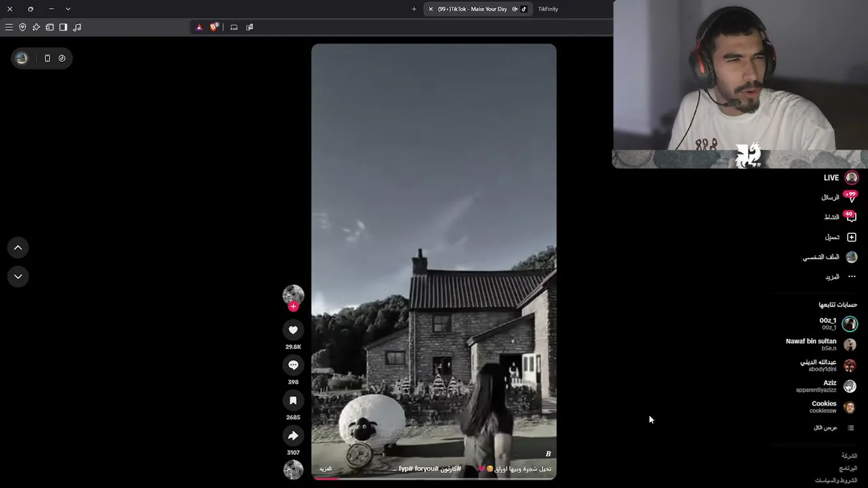The width and height of the screenshot is (868, 488).
Task: Open the music note playlist icon
Action: [x=77, y=27]
